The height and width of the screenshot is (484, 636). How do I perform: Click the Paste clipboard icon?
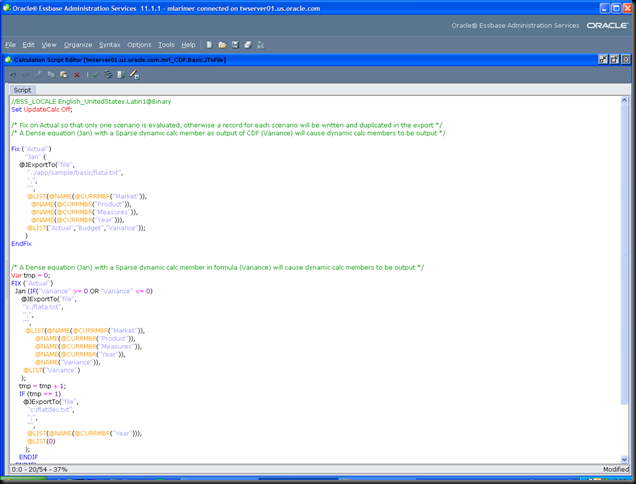click(64, 75)
